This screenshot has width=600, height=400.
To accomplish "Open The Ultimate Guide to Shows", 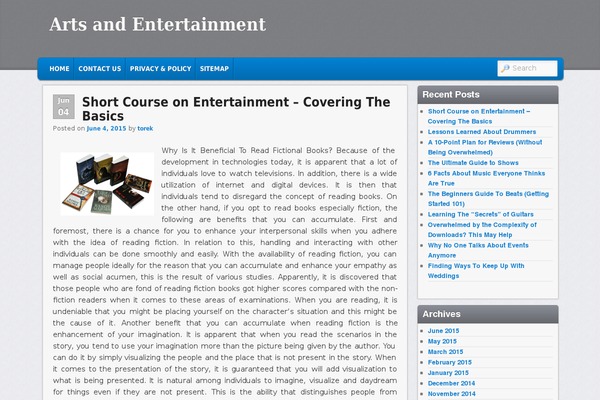I will coord(473,163).
